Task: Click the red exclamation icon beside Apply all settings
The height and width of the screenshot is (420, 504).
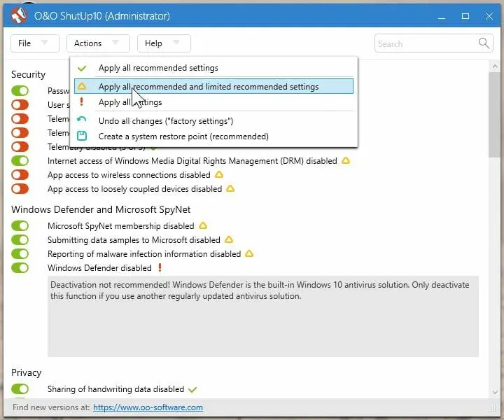Action: pyautogui.click(x=82, y=102)
